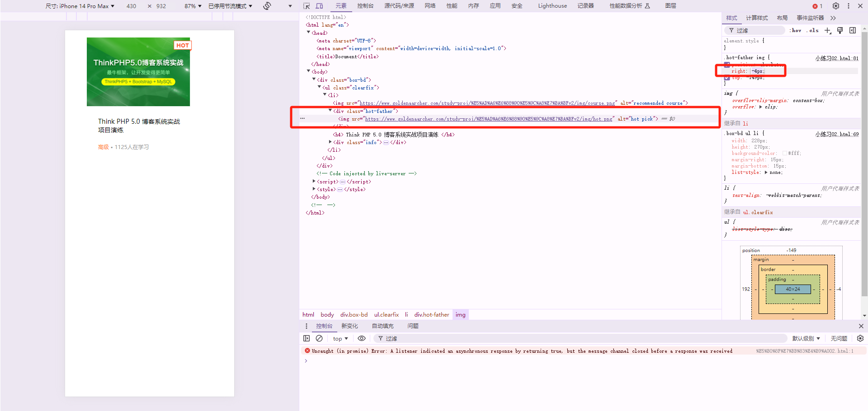The height and width of the screenshot is (411, 868).
Task: Switch to the Lighthouse tab
Action: click(x=552, y=6)
